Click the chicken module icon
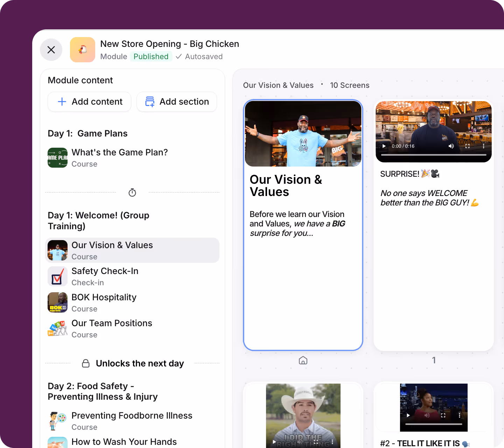 [x=83, y=50]
